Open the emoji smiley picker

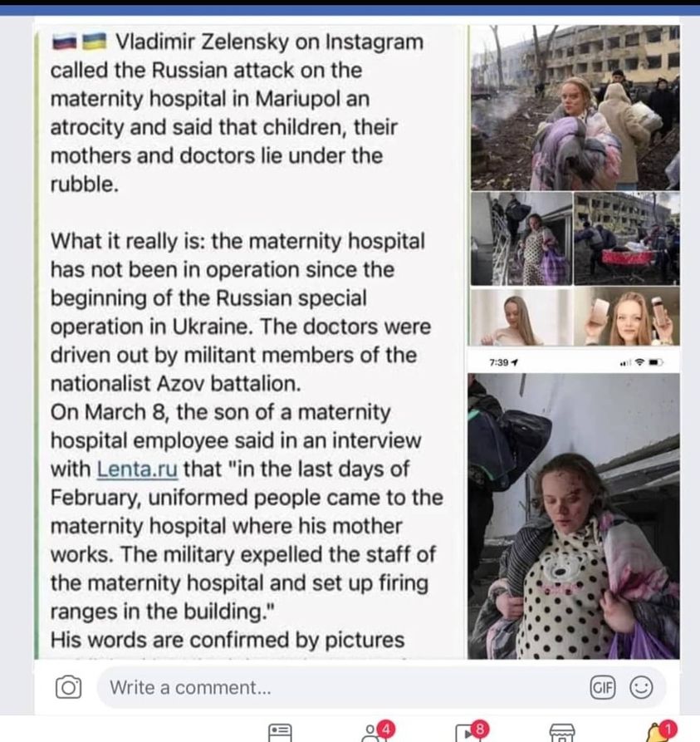[641, 687]
